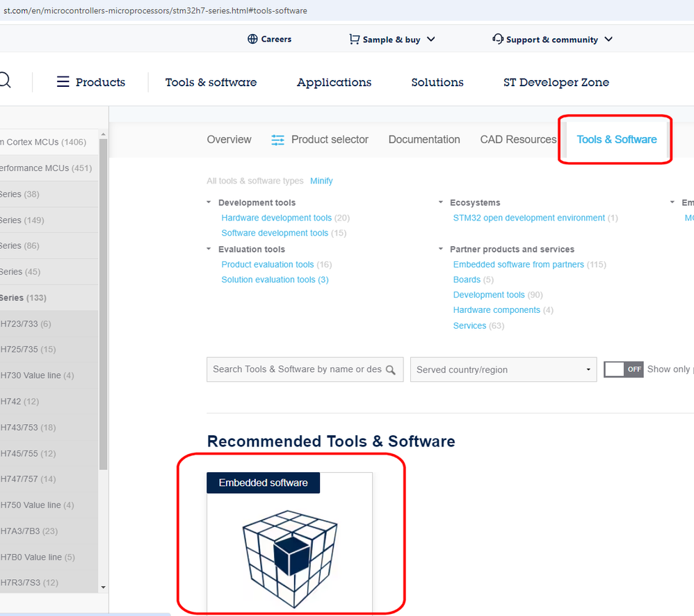Image resolution: width=694 pixels, height=616 pixels.
Task: Click the Sample & buy cart icon
Action: [354, 40]
